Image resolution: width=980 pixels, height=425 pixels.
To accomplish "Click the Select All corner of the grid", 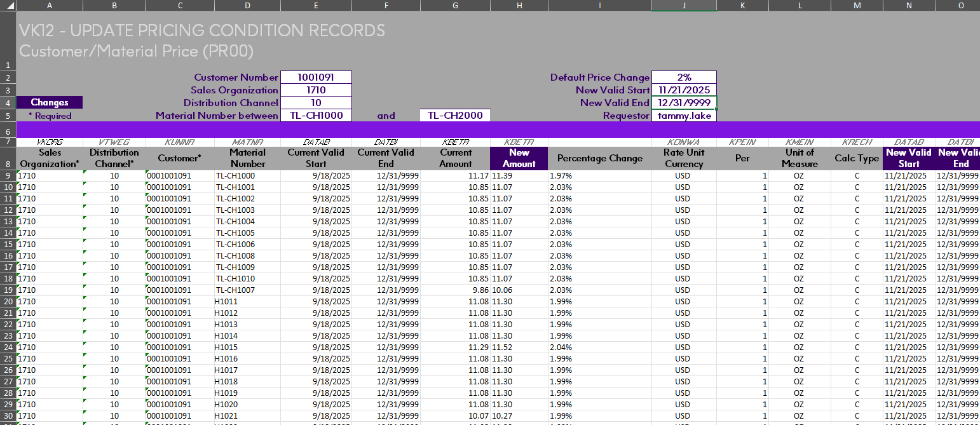I will pyautogui.click(x=8, y=6).
